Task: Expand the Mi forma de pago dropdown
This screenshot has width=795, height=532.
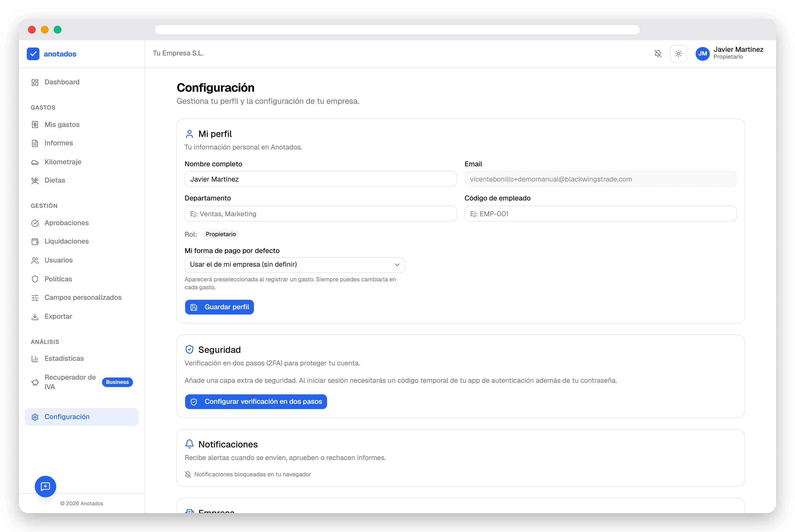Action: (295, 265)
